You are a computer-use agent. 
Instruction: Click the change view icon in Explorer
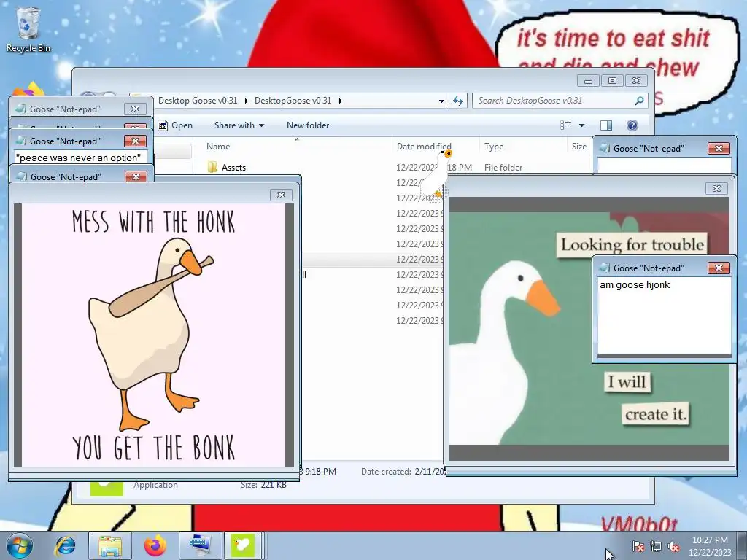[566, 125]
